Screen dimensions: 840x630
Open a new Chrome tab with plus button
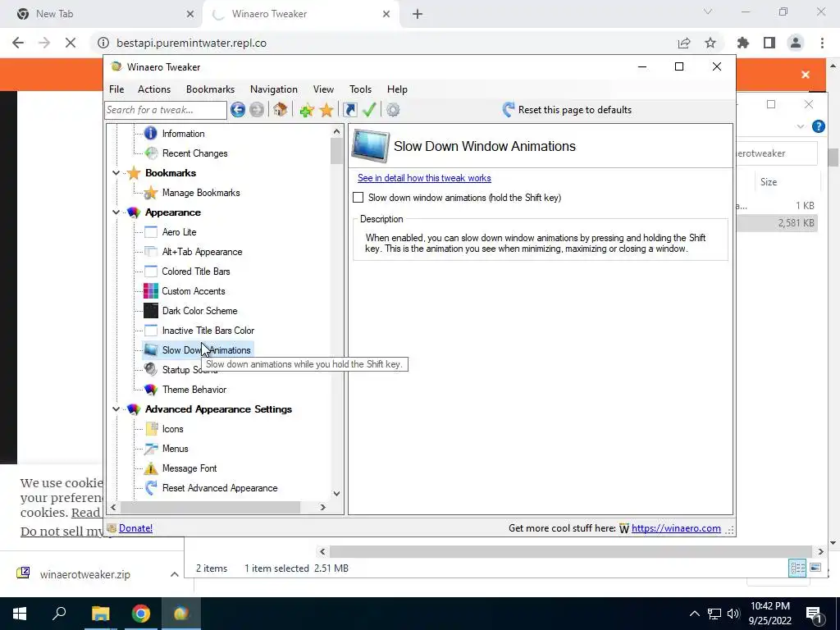click(x=418, y=14)
